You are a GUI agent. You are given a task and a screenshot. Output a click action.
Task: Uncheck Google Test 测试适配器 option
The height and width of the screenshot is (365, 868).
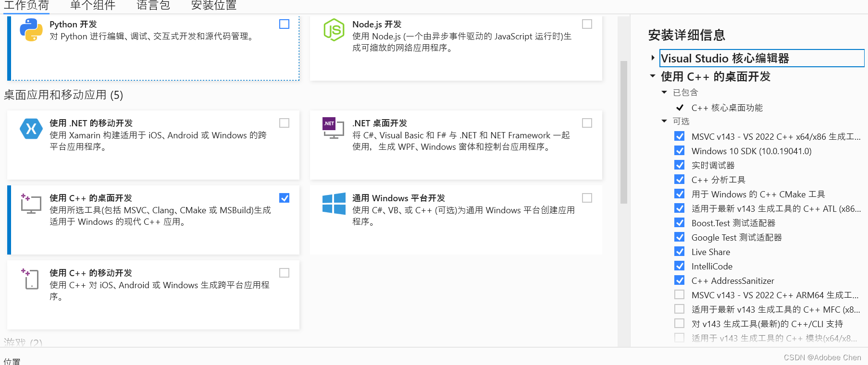[x=680, y=237]
